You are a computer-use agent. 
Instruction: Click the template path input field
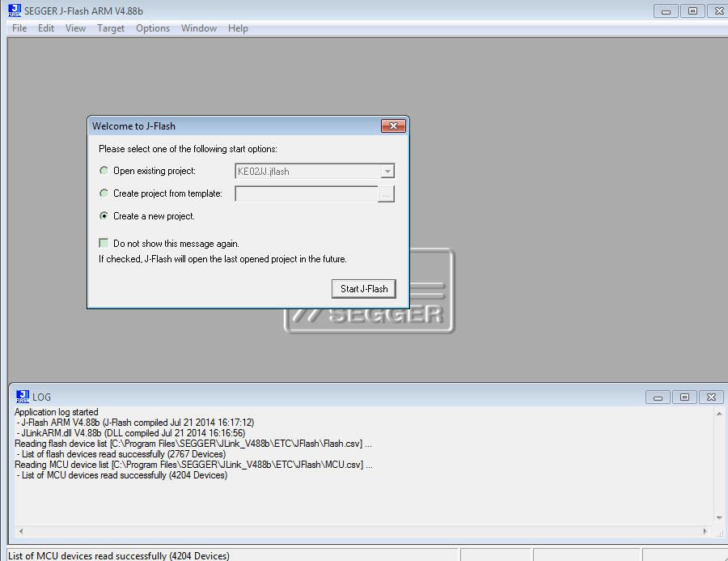pyautogui.click(x=307, y=193)
